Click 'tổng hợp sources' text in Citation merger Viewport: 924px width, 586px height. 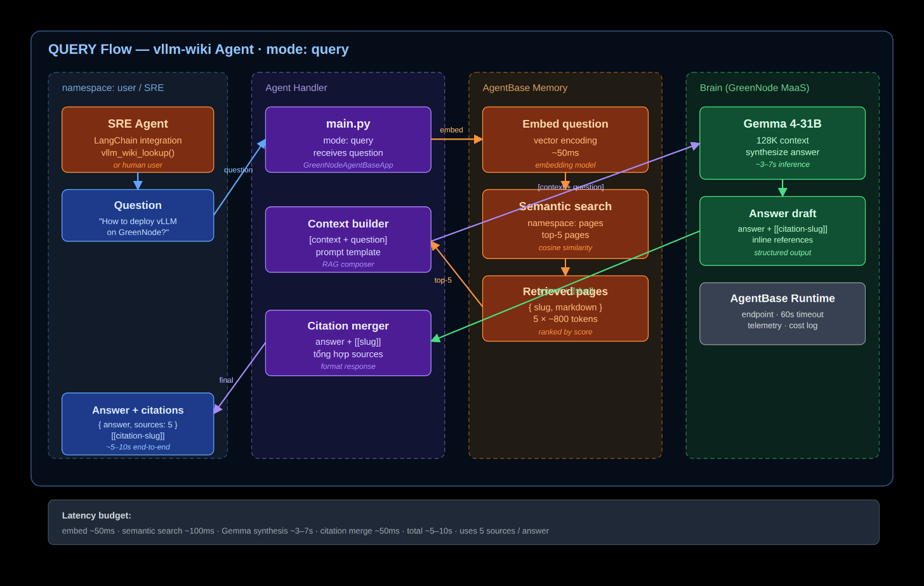(348, 354)
